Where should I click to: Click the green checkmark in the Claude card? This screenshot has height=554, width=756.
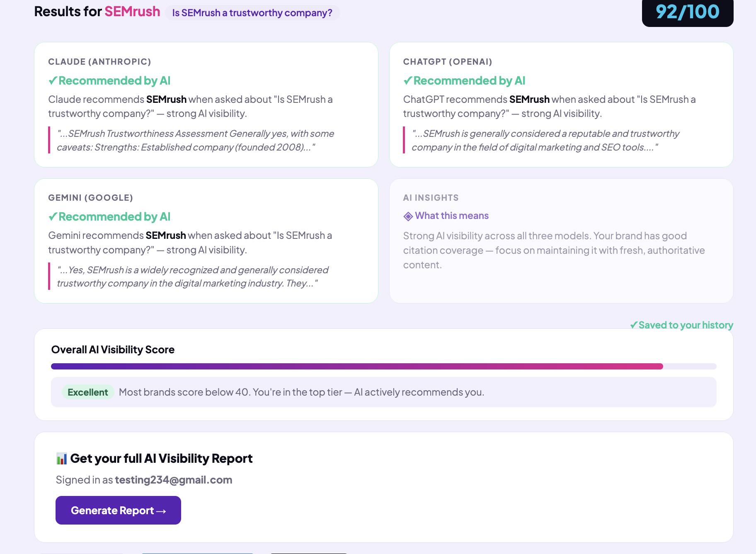click(x=53, y=81)
